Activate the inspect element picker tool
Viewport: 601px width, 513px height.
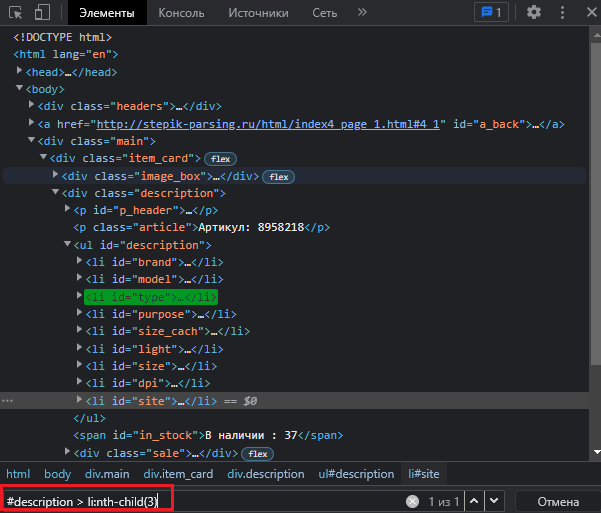click(16, 13)
